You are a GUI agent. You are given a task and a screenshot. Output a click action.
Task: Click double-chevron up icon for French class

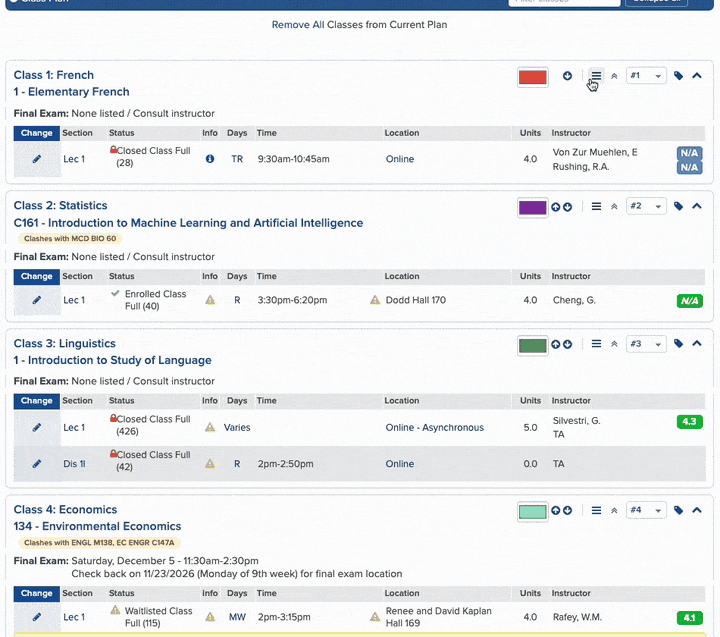pyautogui.click(x=614, y=76)
